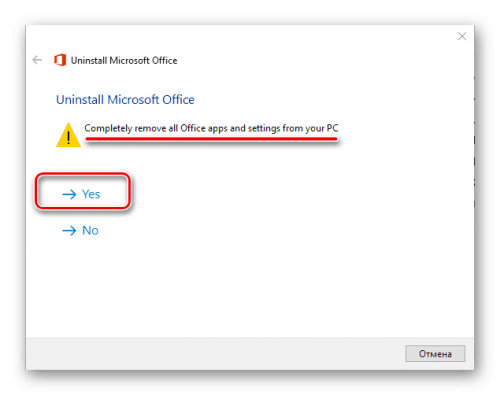
Task: Click the exclamation mark inside the warning icon
Action: (x=68, y=138)
